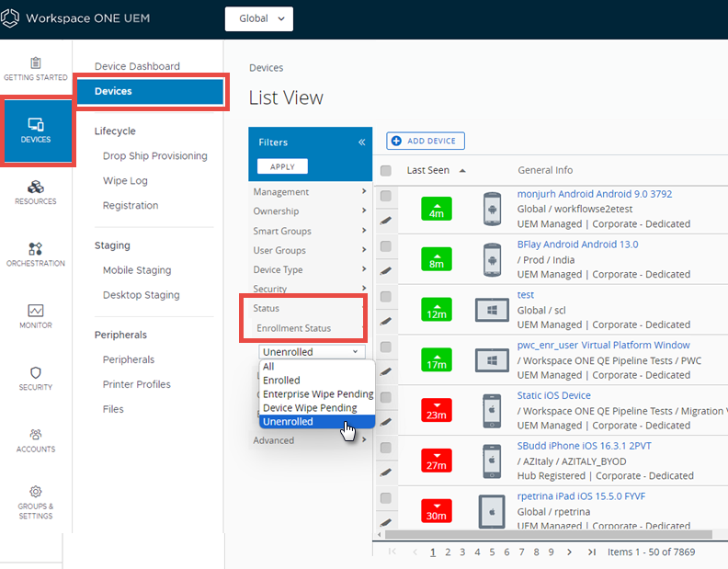This screenshot has height=569, width=728.
Task: Check the box for rpetrina iPad device
Action: pos(386,498)
